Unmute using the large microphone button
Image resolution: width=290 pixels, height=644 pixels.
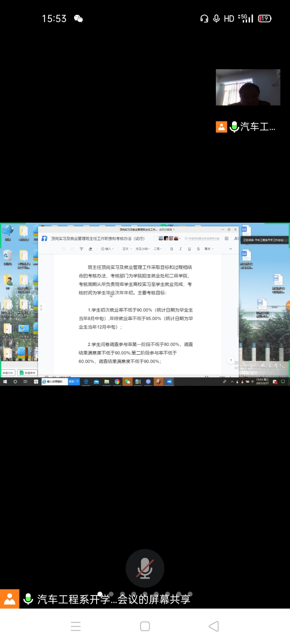[145, 568]
